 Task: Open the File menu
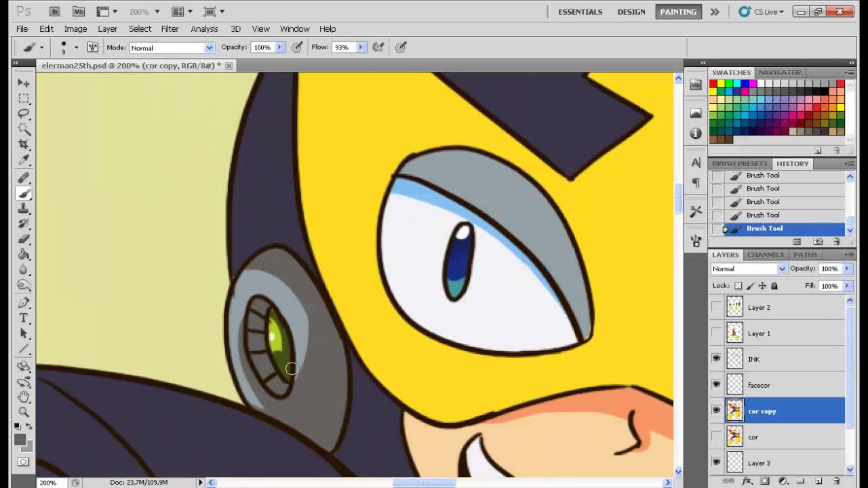[22, 28]
